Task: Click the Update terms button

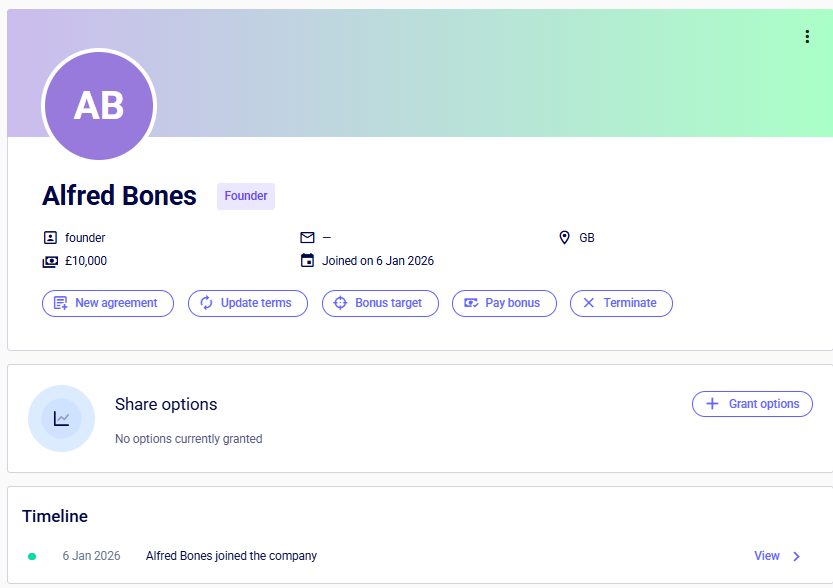Action: [x=247, y=303]
